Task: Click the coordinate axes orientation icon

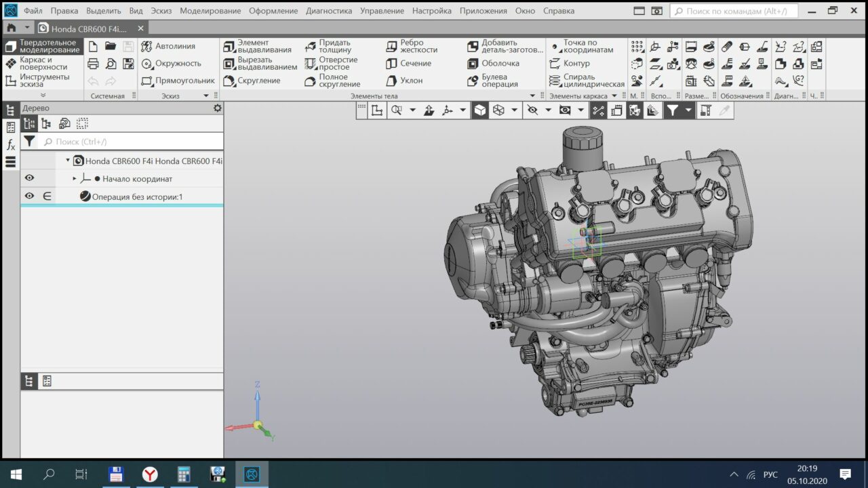Action: 447,110
